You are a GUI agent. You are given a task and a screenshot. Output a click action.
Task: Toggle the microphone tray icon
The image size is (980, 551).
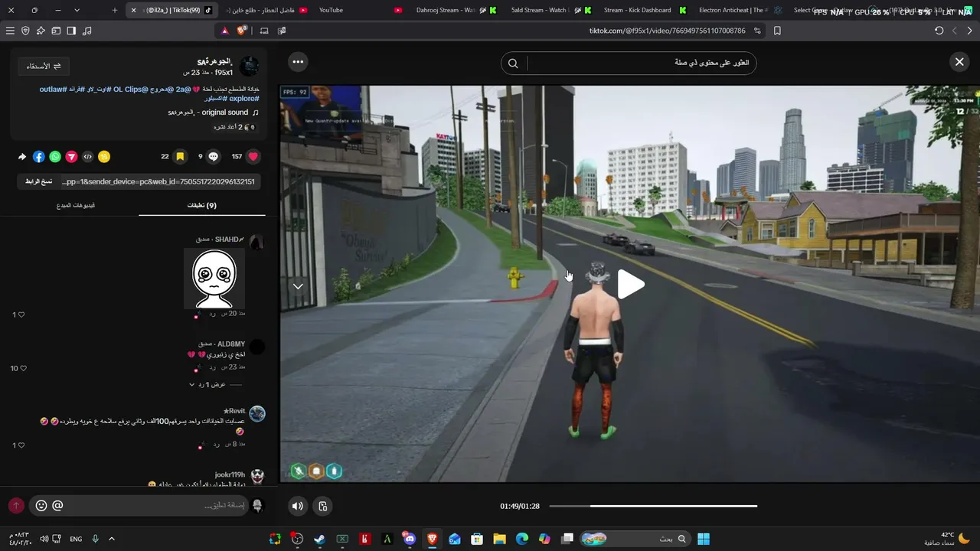click(95, 539)
